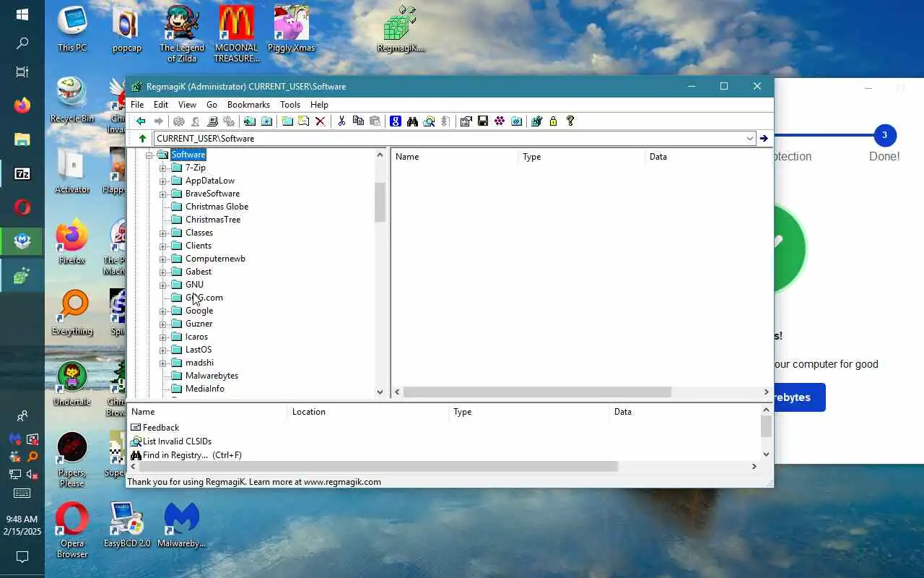Open the File menu
Viewport: 924px width, 578px height.
click(x=136, y=105)
